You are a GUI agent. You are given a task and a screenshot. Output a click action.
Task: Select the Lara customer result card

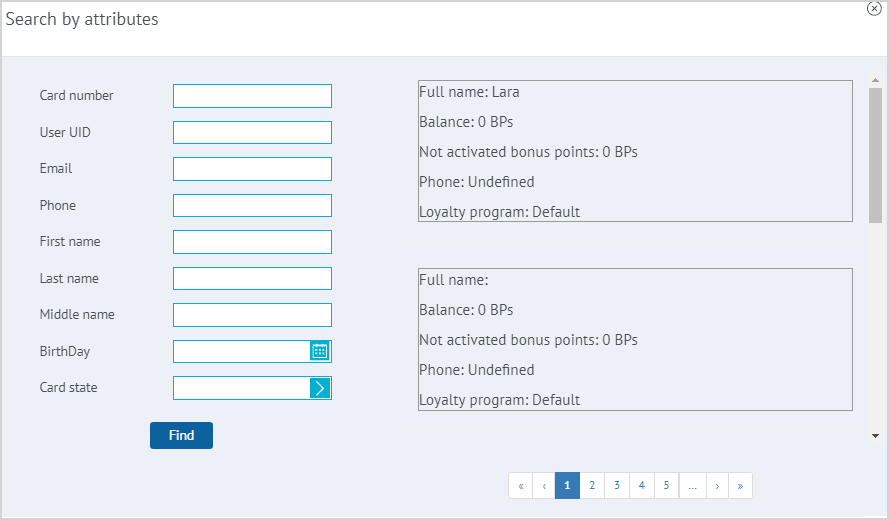tap(635, 151)
